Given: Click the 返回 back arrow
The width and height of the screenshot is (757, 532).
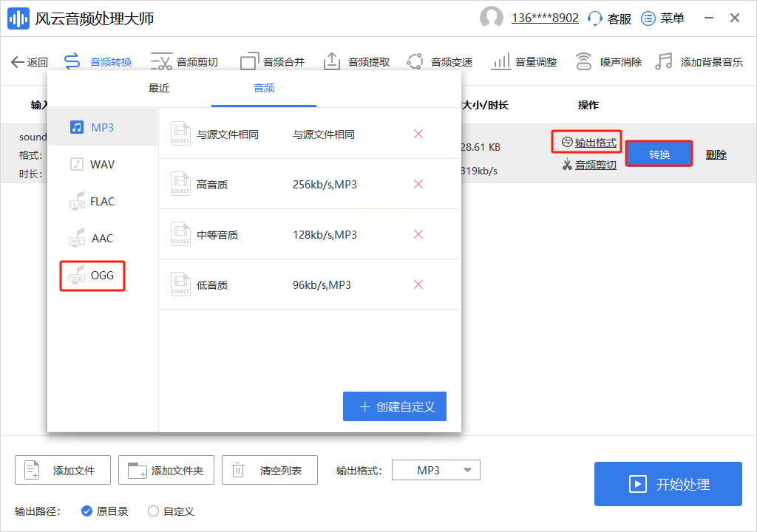Looking at the screenshot, I should click(30, 62).
